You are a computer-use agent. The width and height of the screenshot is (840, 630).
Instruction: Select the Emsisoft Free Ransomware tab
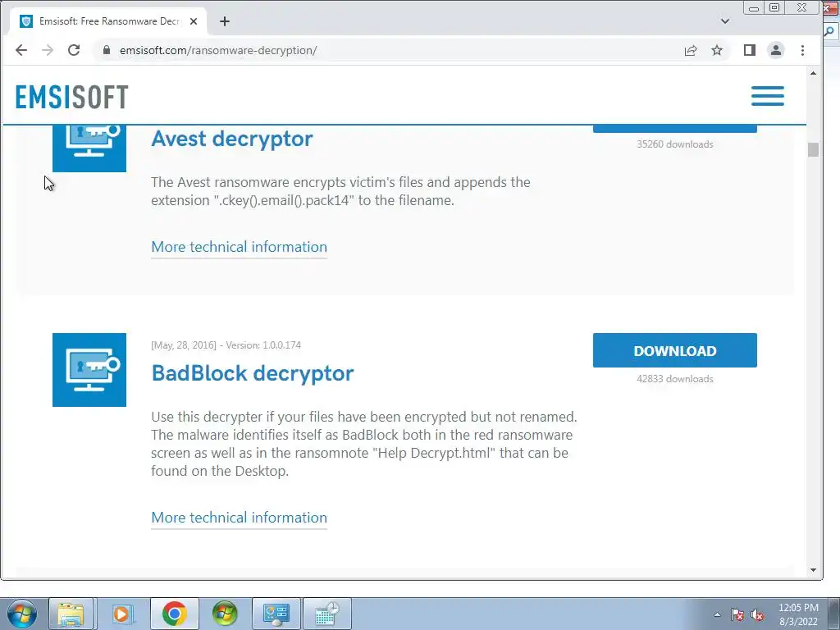click(109, 21)
